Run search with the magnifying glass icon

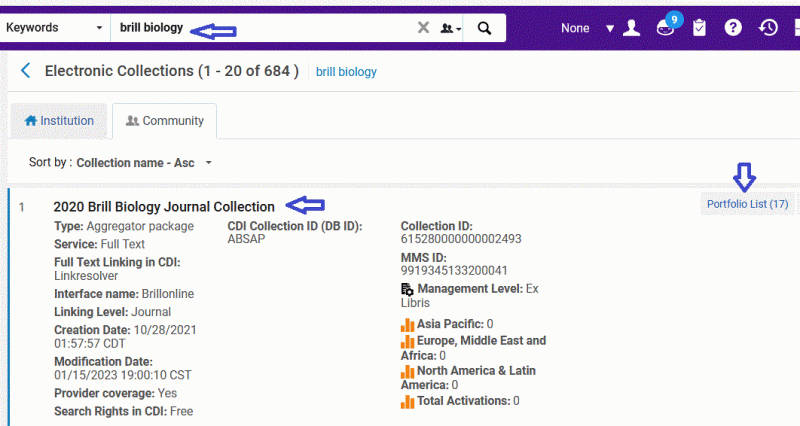[x=484, y=28]
